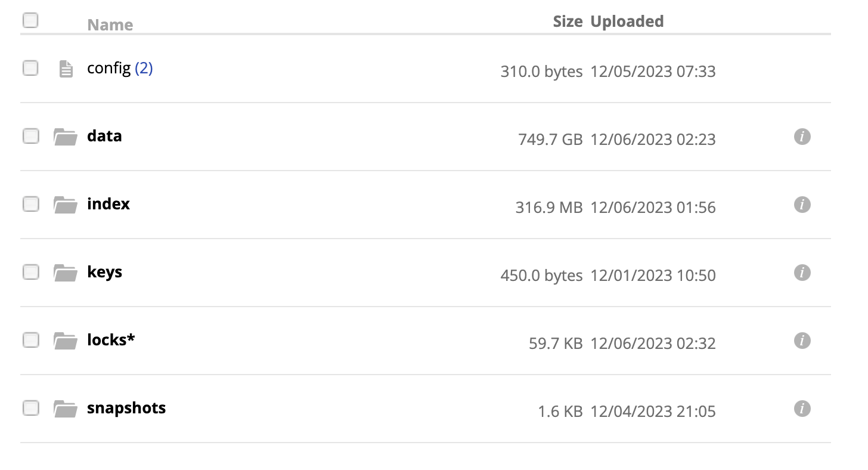Sort by Name column header
This screenshot has height=470, width=868.
coord(110,25)
